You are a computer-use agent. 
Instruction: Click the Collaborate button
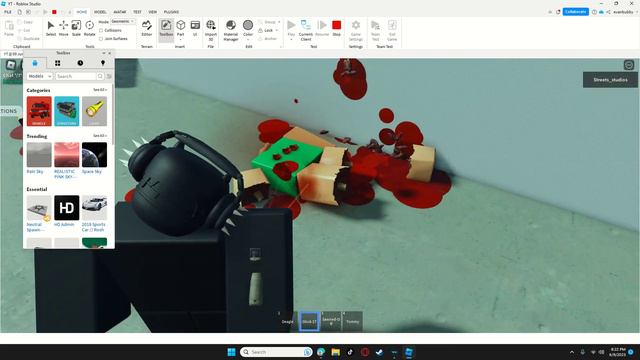[x=576, y=12]
